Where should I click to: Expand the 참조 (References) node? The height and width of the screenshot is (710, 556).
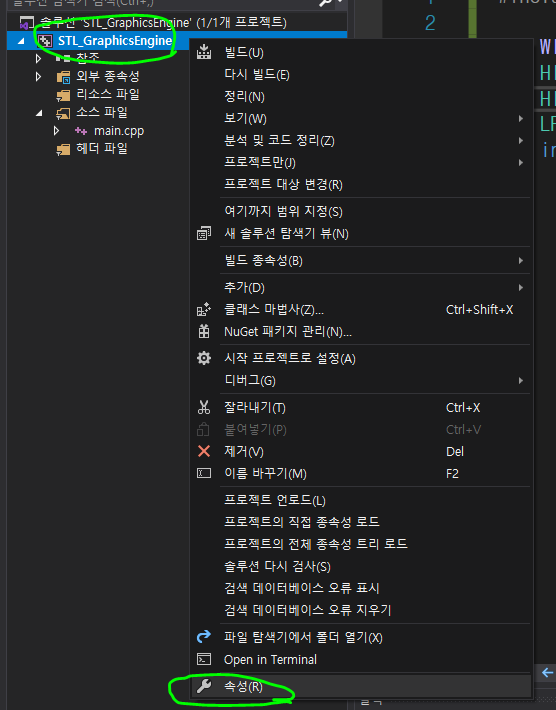pos(38,58)
